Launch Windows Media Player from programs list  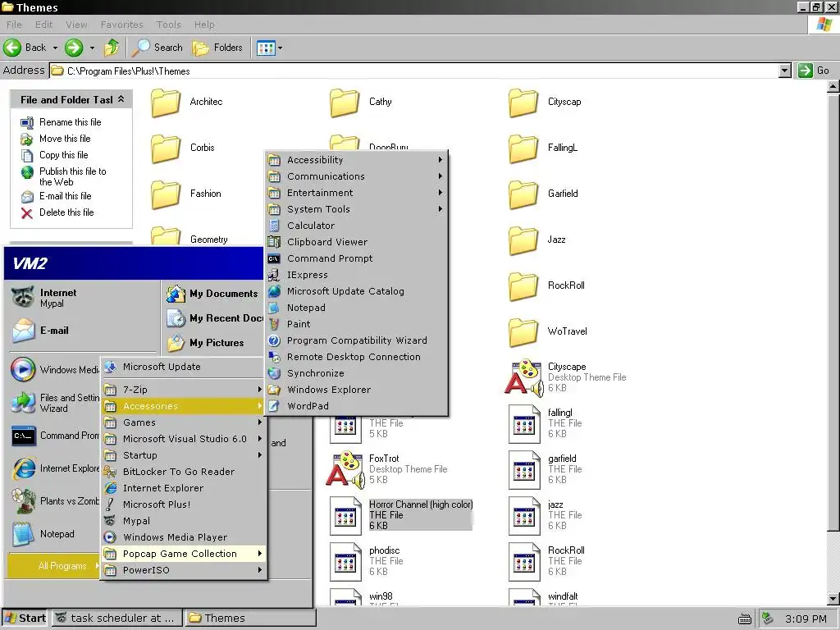pyautogui.click(x=184, y=537)
